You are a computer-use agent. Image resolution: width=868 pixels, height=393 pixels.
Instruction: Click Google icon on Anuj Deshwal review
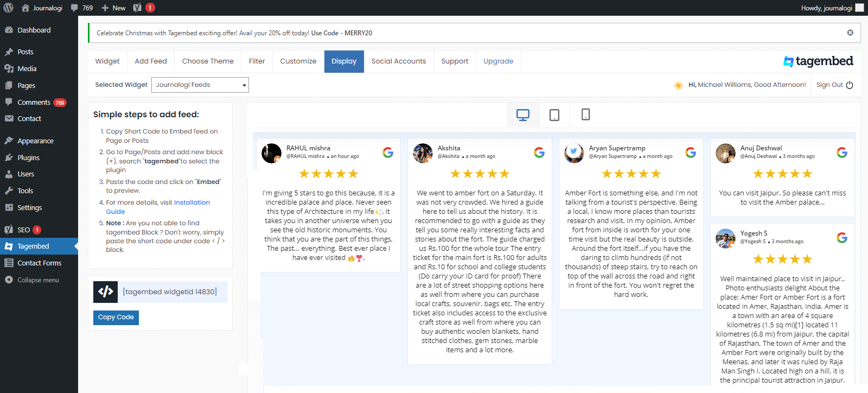(x=842, y=153)
